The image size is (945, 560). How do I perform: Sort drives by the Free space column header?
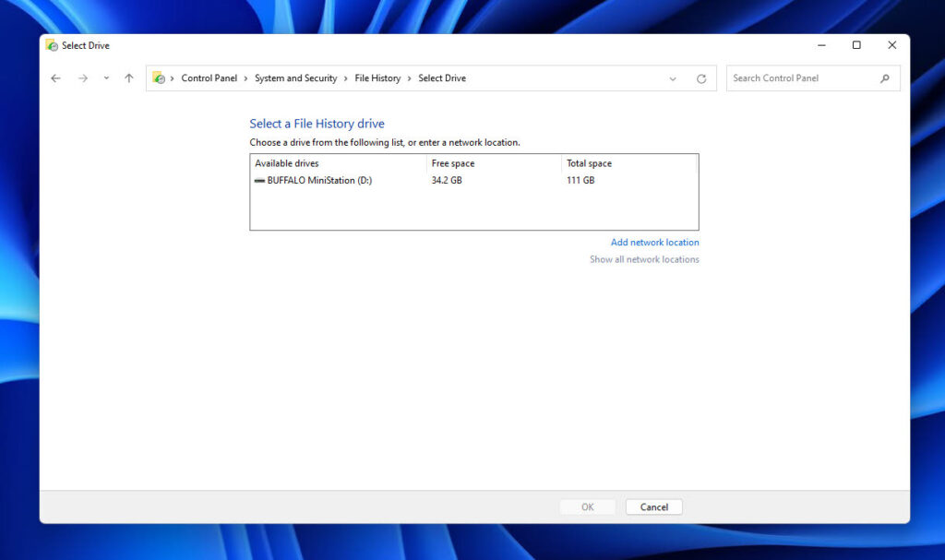(x=452, y=163)
